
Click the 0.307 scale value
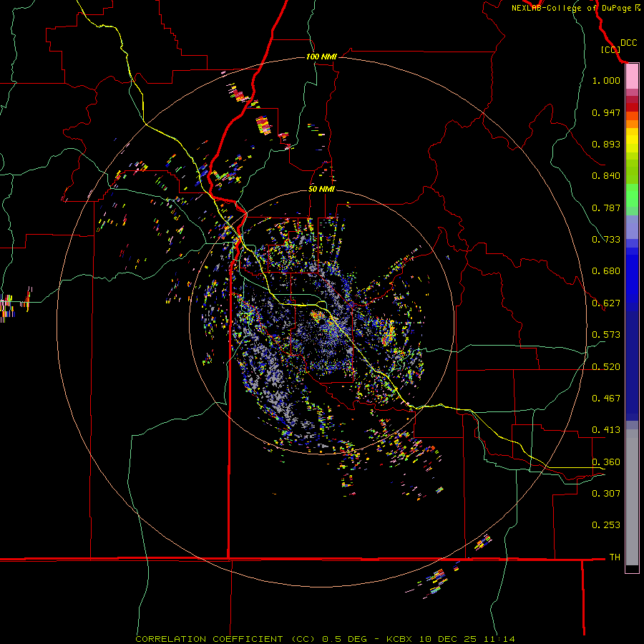pos(606,494)
